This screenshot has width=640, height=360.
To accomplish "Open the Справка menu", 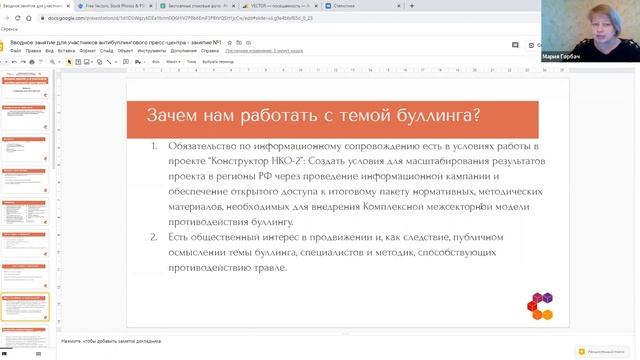I will 210,51.
